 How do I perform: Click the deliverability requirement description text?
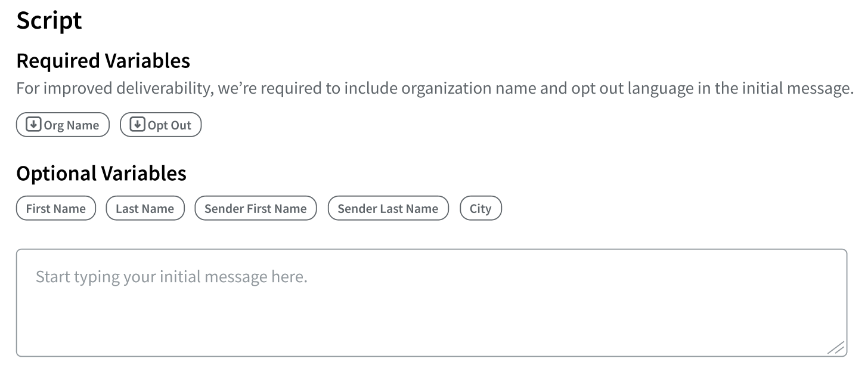click(x=434, y=88)
